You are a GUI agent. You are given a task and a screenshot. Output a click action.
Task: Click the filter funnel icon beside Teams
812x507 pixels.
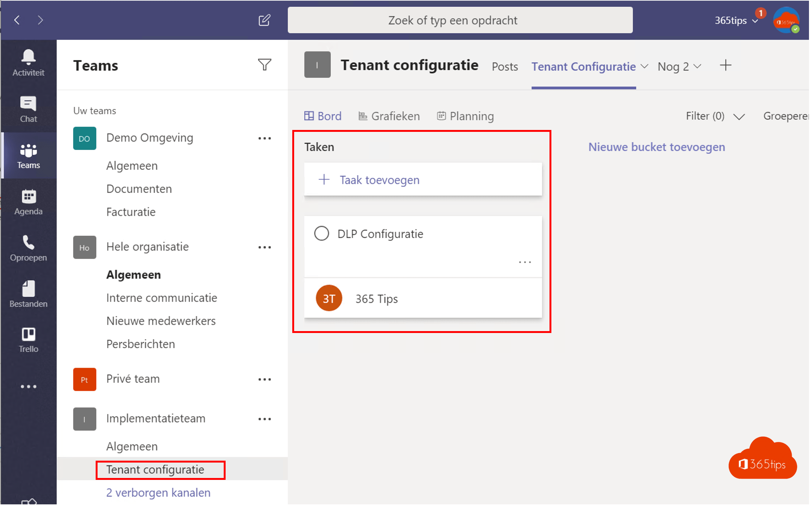click(x=264, y=65)
